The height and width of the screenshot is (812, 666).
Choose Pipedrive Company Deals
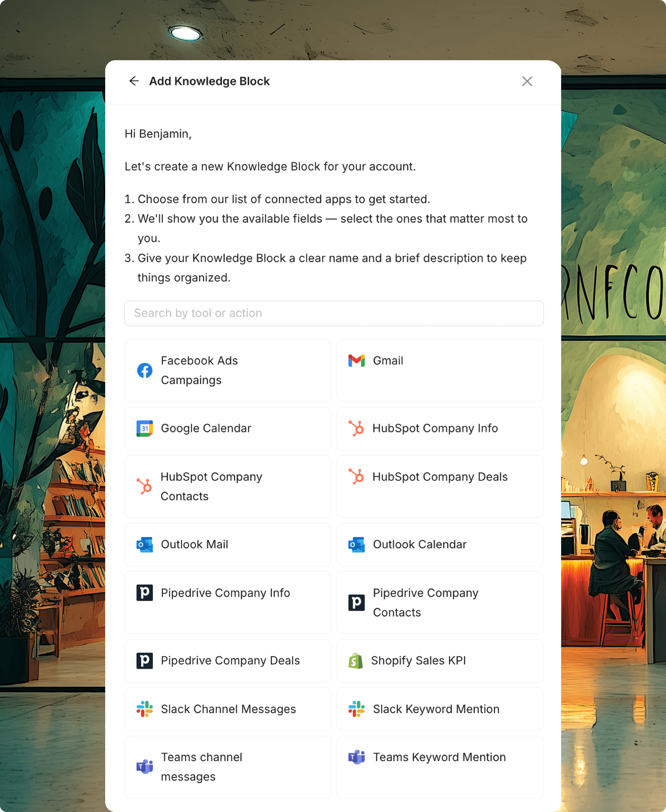tap(228, 660)
